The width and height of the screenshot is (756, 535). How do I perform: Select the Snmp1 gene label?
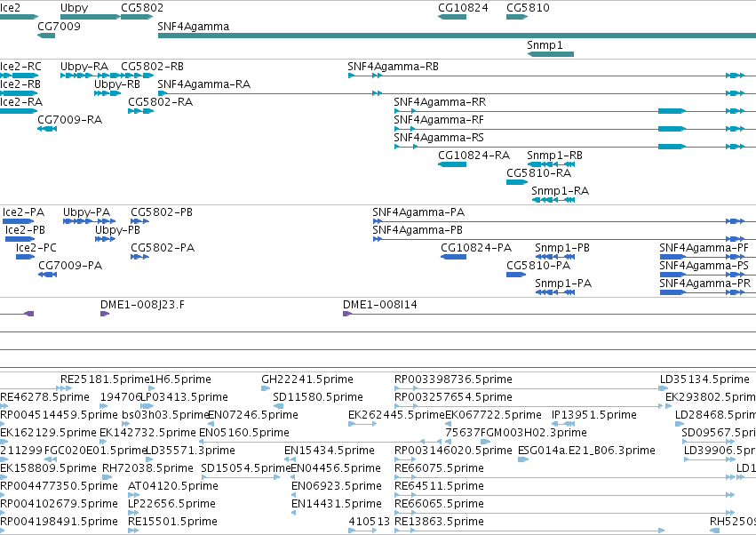point(545,44)
